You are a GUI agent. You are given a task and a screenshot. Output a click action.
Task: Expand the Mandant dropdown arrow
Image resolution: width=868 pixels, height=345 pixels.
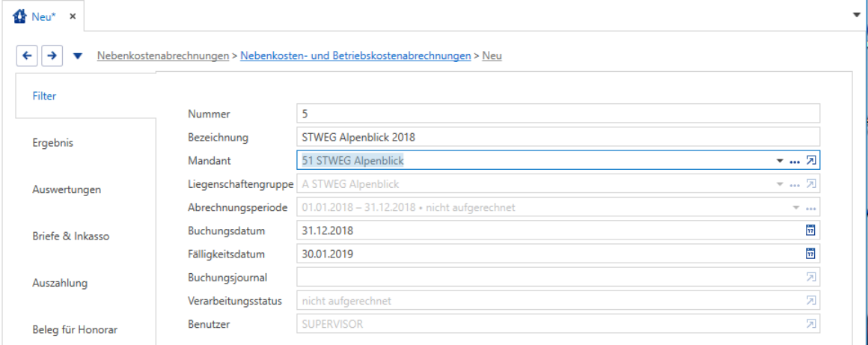[x=780, y=161]
